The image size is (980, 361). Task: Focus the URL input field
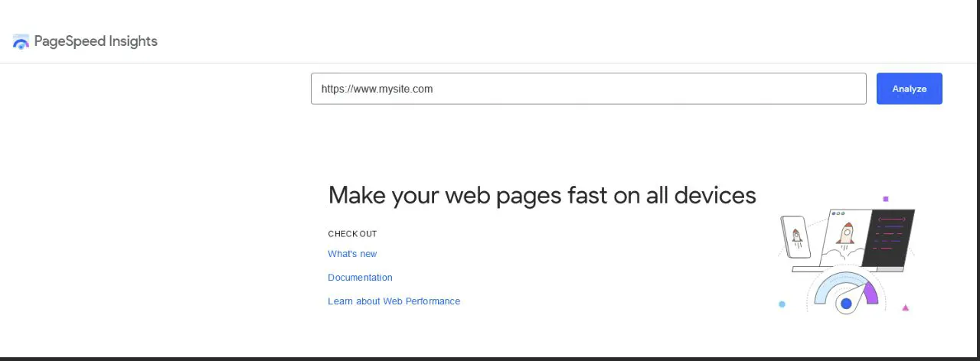click(588, 89)
